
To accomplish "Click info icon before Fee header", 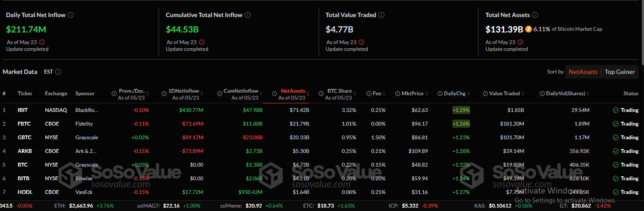I will [369, 94].
